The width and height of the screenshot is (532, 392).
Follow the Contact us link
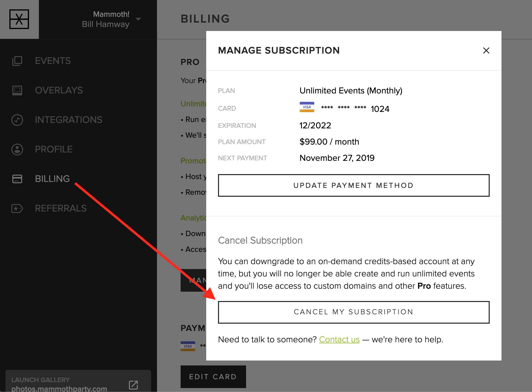(x=339, y=340)
